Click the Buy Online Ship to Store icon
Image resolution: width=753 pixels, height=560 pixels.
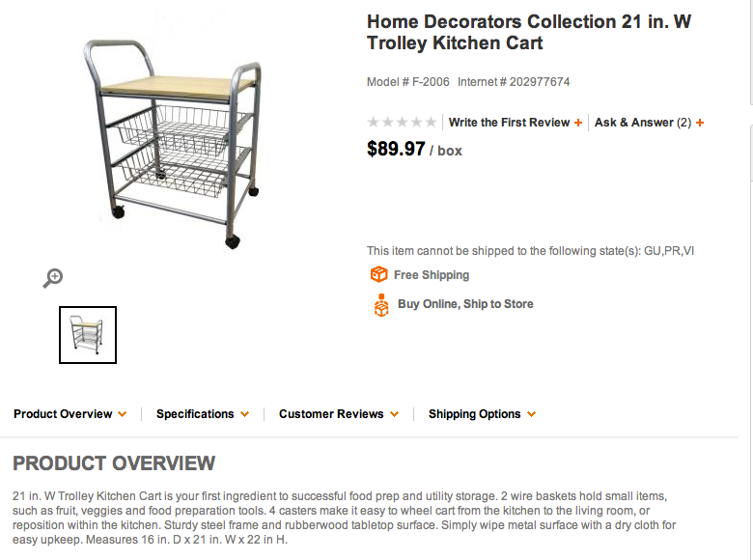(x=381, y=305)
